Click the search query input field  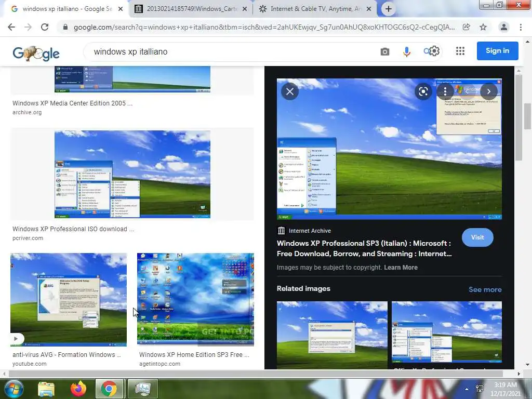pyautogui.click(x=234, y=51)
